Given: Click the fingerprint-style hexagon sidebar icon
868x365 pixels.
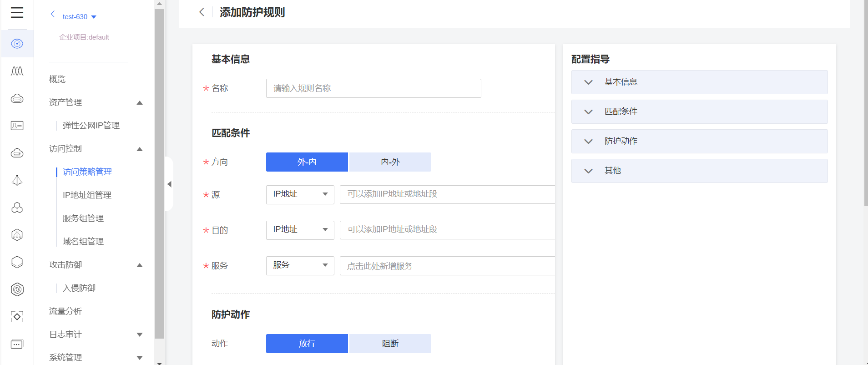Looking at the screenshot, I should click(17, 289).
